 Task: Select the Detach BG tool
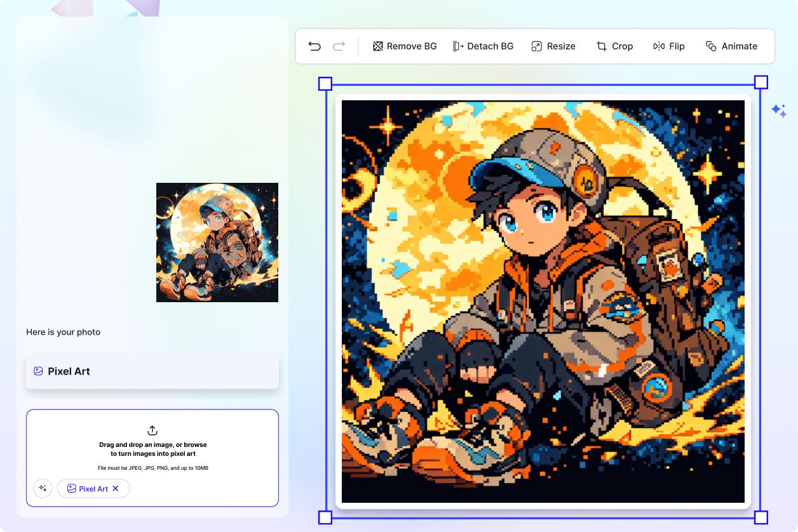[x=483, y=46]
